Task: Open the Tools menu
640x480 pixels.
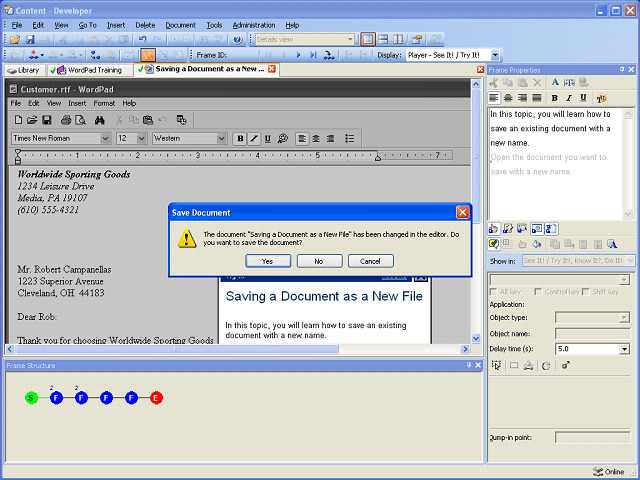Action: pyautogui.click(x=214, y=25)
